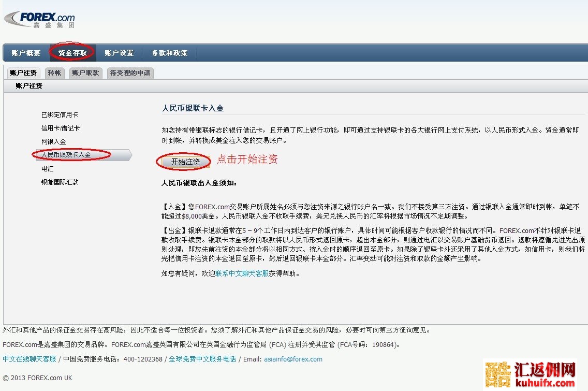
Task: Switch to the 转帐 tab
Action: [x=54, y=73]
